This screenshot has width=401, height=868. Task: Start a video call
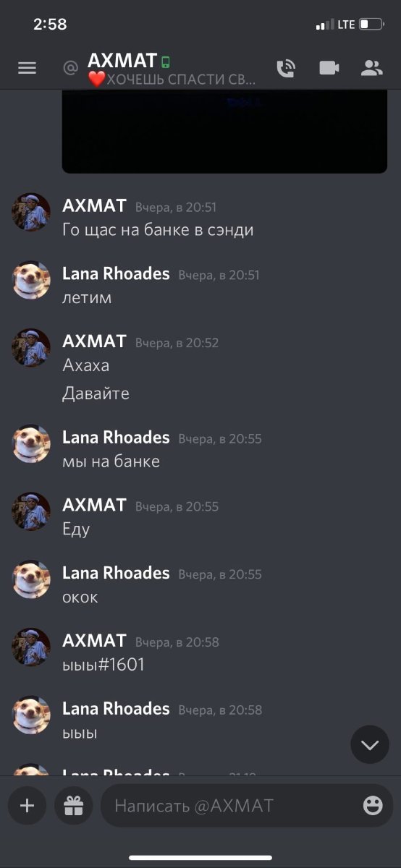click(x=329, y=68)
